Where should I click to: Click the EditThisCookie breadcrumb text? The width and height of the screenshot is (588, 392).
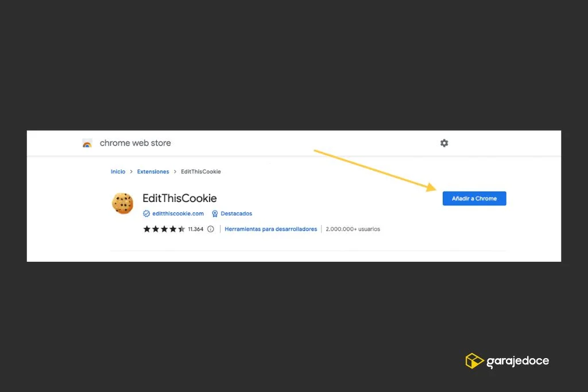click(x=200, y=172)
